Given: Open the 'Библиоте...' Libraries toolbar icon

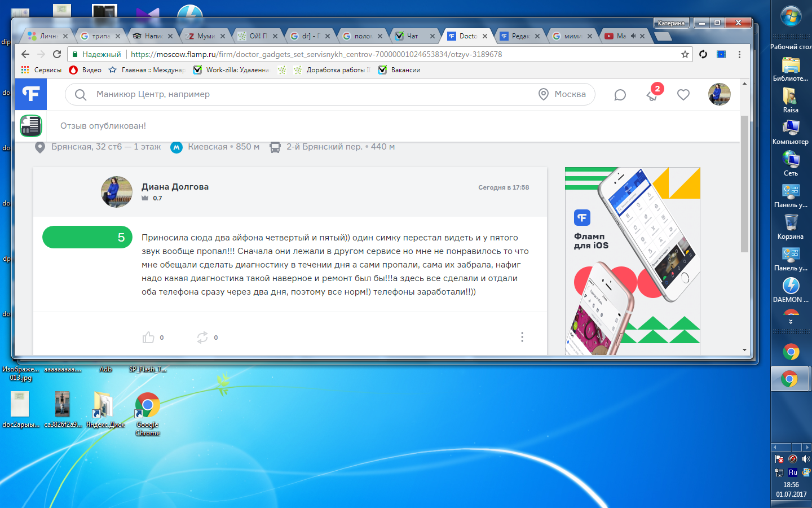Looking at the screenshot, I should point(791,69).
